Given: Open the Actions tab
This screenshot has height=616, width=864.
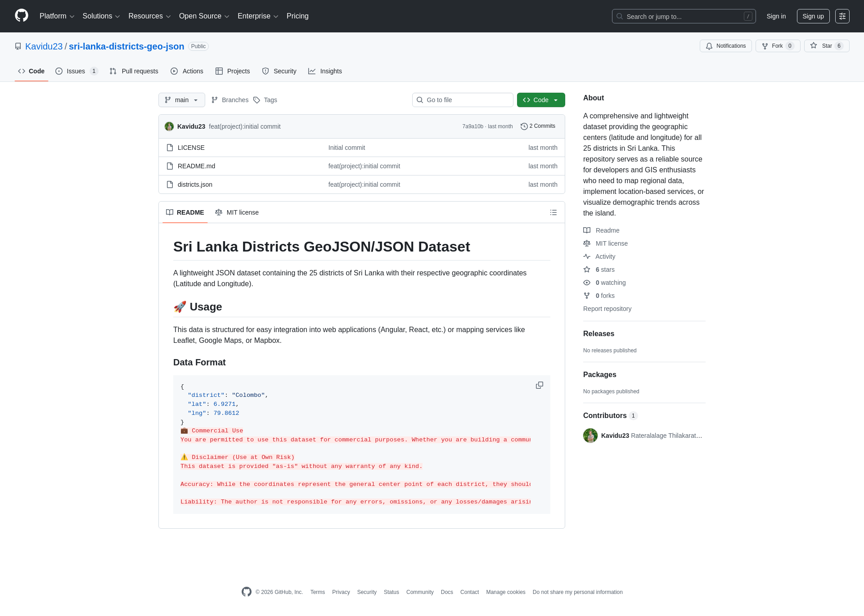Looking at the screenshot, I should (x=187, y=71).
